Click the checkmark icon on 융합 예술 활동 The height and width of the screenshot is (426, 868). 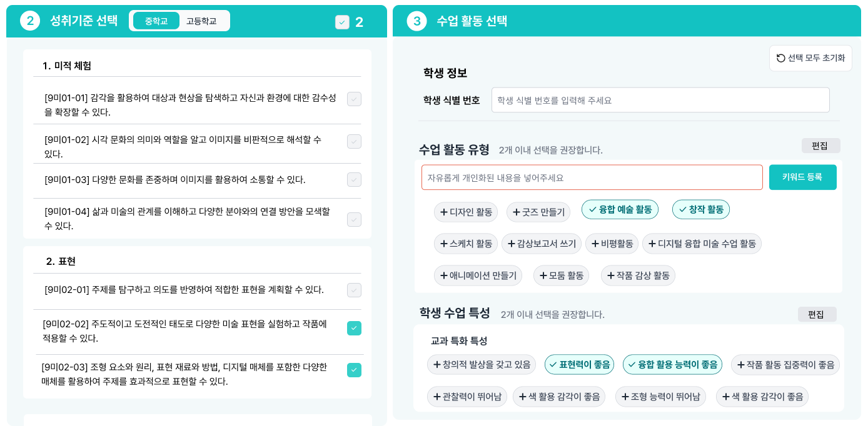click(592, 209)
